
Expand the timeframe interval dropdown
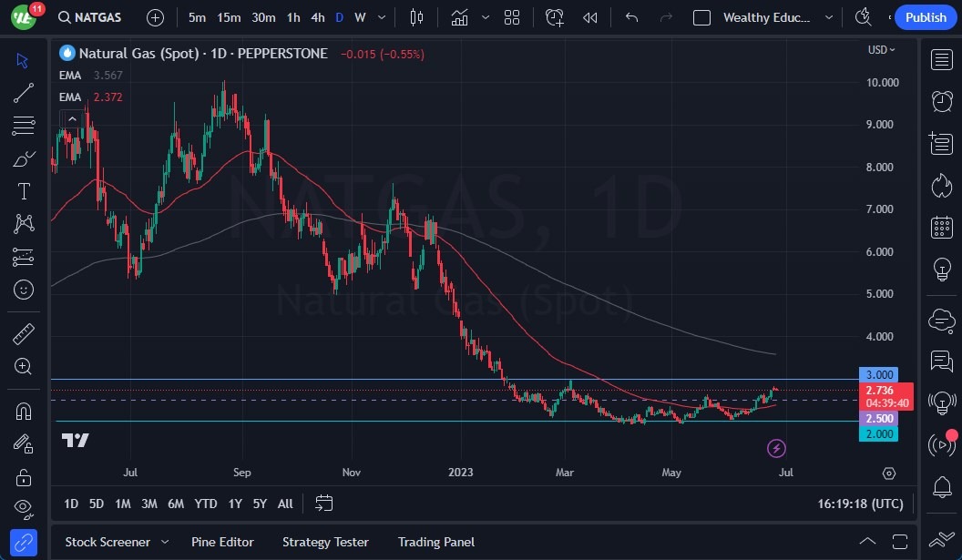(x=382, y=18)
